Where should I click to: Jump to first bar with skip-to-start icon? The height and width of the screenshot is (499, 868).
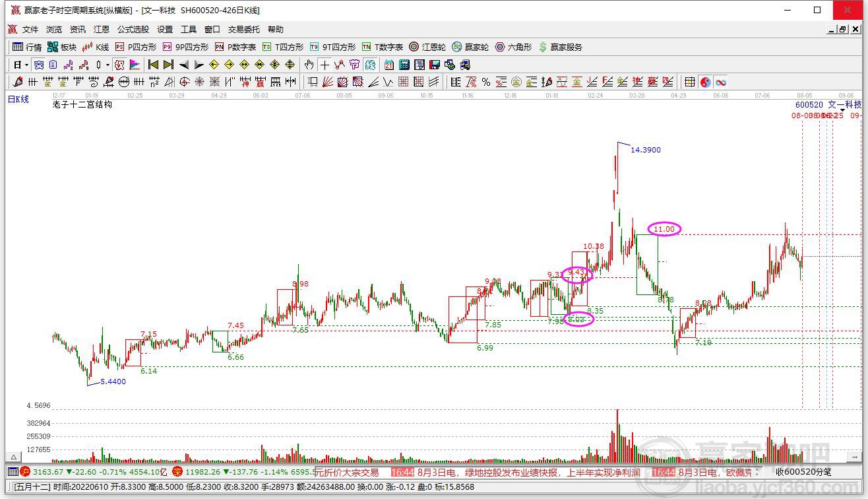153,65
